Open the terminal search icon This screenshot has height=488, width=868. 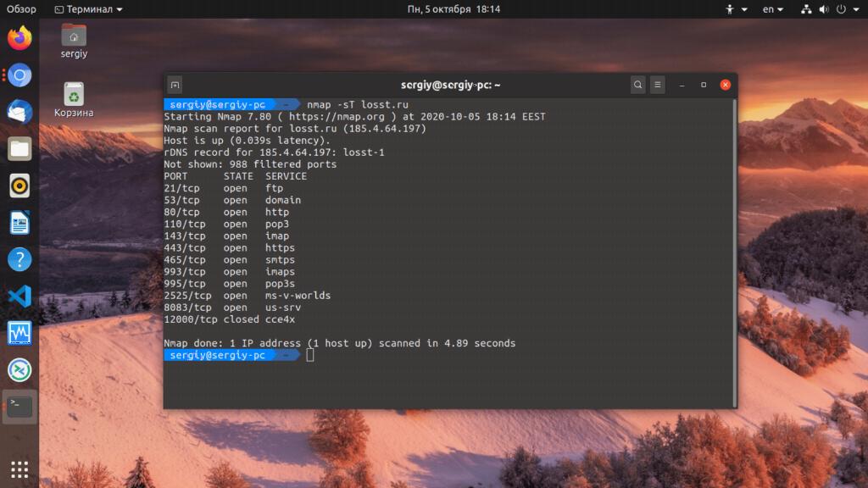[x=637, y=85]
